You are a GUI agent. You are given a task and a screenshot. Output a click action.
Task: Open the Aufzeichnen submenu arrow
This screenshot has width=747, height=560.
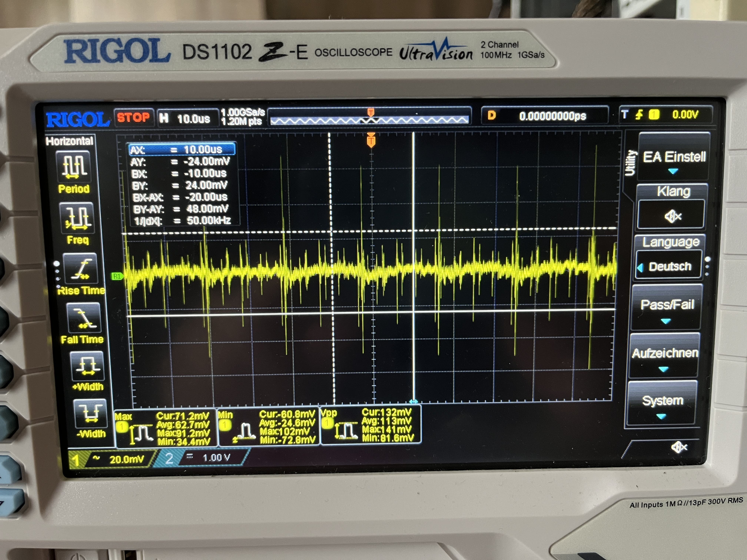pos(664,369)
